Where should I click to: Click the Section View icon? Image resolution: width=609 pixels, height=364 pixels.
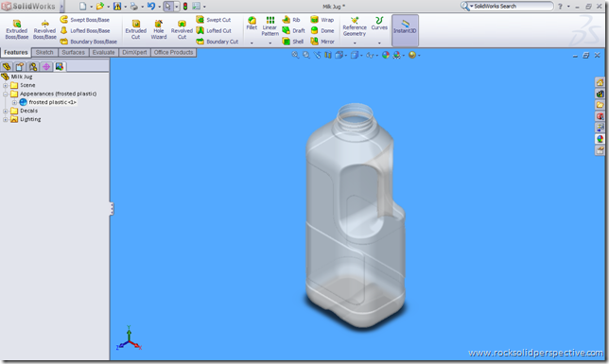point(328,55)
